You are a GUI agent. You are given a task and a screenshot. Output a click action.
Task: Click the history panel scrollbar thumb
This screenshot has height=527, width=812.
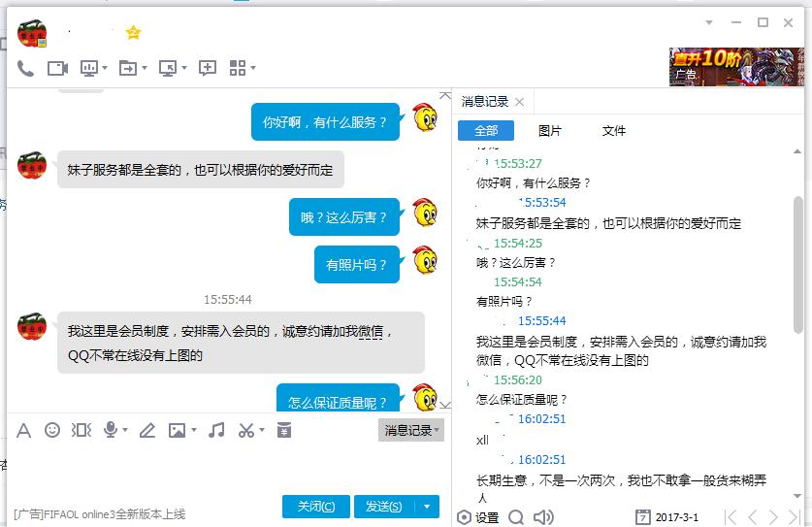(798, 265)
